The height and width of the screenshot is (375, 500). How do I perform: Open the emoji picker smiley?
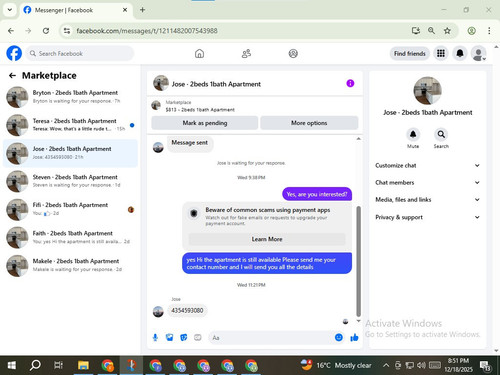tap(339, 337)
